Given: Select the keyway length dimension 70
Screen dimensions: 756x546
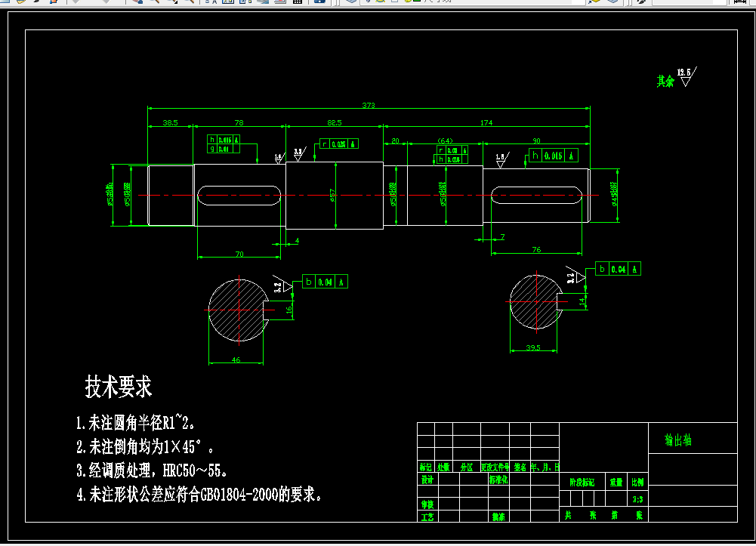Looking at the screenshot, I should point(239,254).
